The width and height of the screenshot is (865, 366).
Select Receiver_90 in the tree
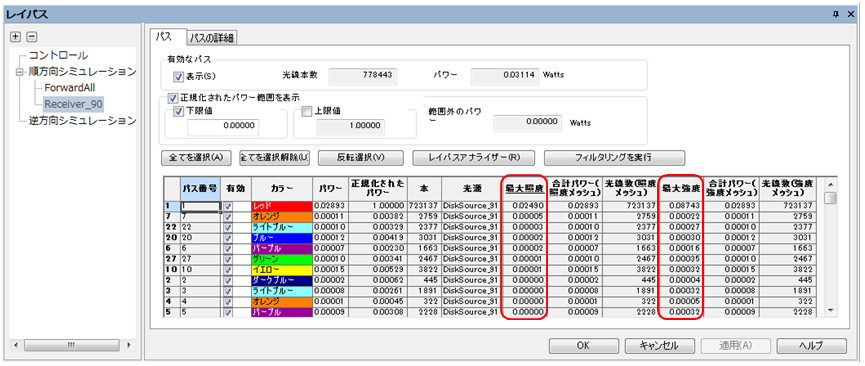(x=73, y=103)
